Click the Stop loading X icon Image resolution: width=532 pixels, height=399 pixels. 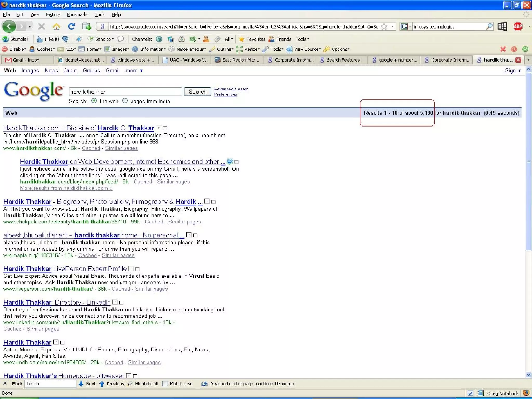tap(41, 26)
